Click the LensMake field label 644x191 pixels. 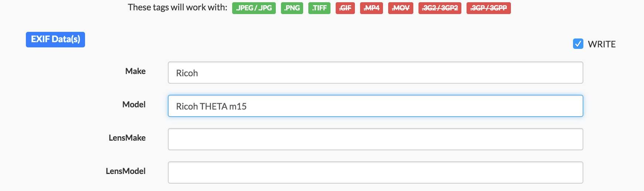[127, 138]
